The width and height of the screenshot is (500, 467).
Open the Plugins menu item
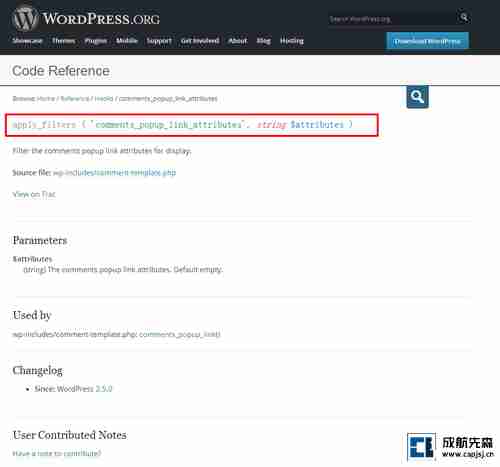pos(96,41)
